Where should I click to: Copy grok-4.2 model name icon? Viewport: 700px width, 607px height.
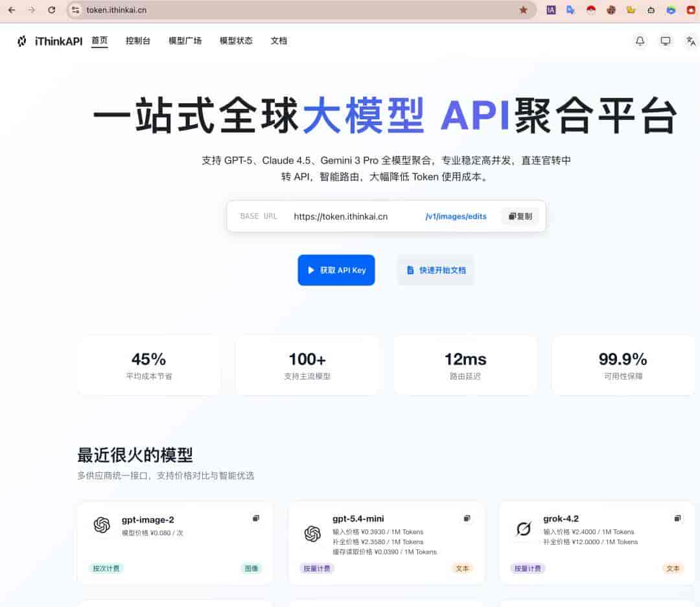[677, 518]
